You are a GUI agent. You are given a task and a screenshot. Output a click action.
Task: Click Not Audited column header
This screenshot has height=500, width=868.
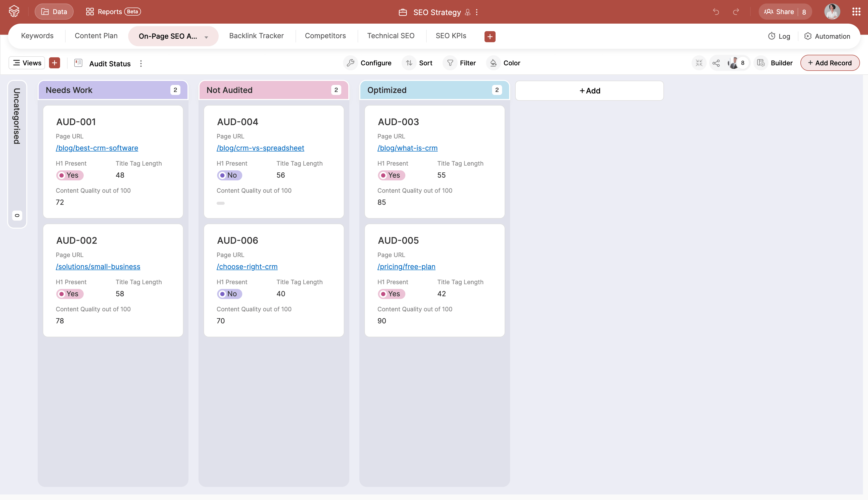point(274,90)
